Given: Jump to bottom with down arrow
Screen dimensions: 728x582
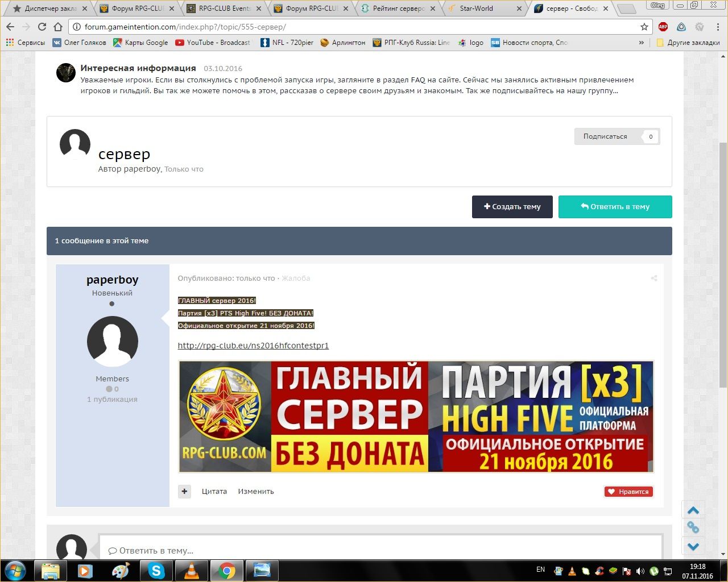Looking at the screenshot, I should (693, 546).
